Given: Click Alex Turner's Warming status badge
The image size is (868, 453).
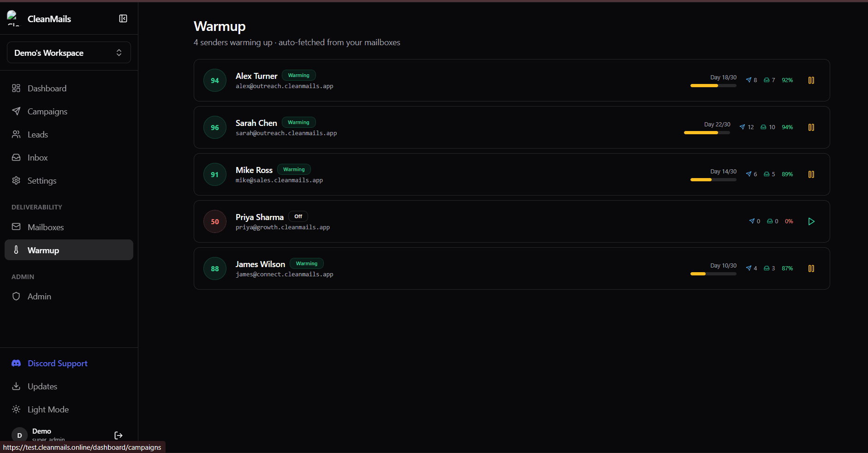Looking at the screenshot, I should pos(299,75).
